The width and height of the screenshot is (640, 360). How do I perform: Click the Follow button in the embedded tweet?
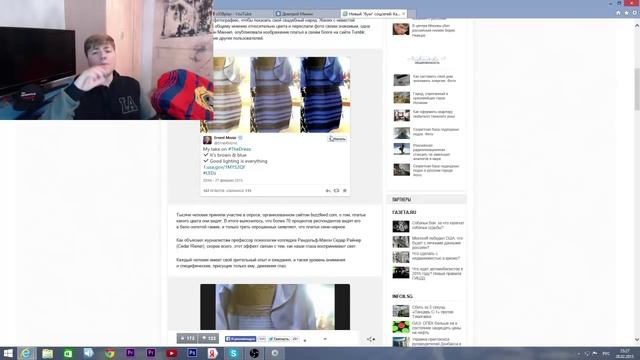[337, 139]
